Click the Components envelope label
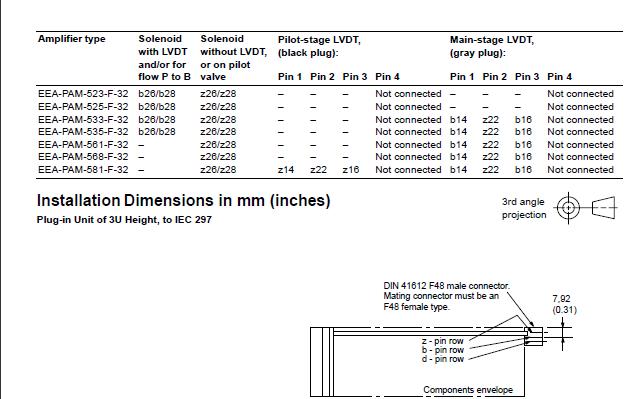 tap(468, 390)
